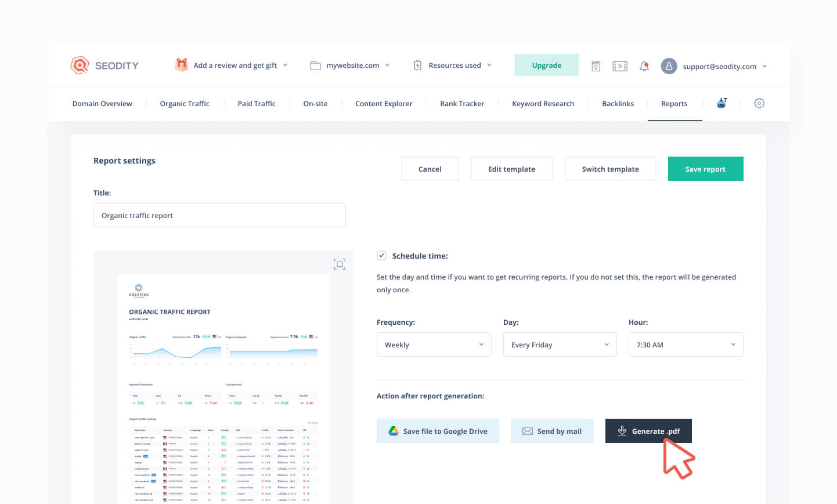Click the Creative logo in report preview
837x504 pixels.
click(139, 291)
